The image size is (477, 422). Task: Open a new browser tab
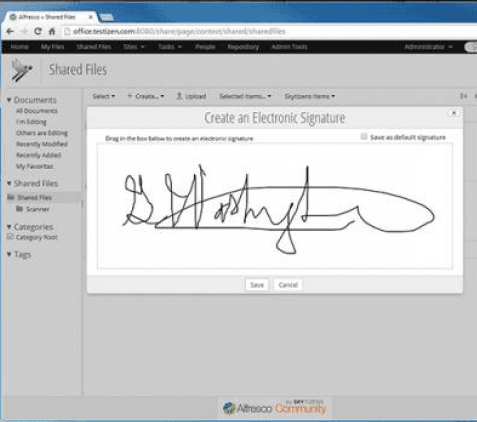[x=106, y=17]
